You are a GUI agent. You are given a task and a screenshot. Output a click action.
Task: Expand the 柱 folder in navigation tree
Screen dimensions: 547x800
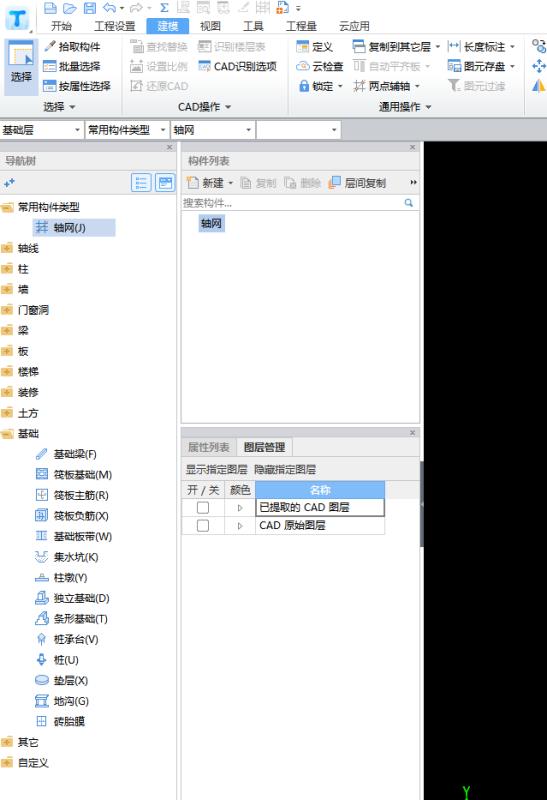7,269
